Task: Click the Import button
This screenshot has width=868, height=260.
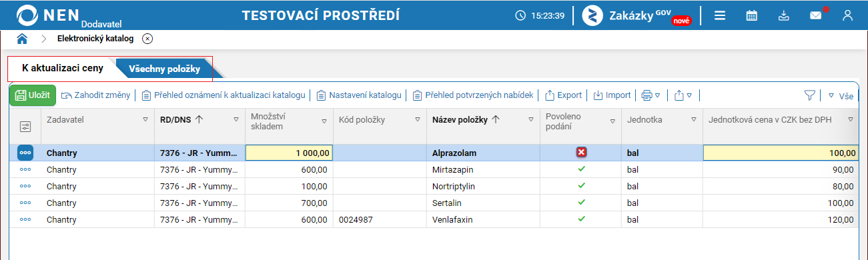Action: [x=612, y=95]
